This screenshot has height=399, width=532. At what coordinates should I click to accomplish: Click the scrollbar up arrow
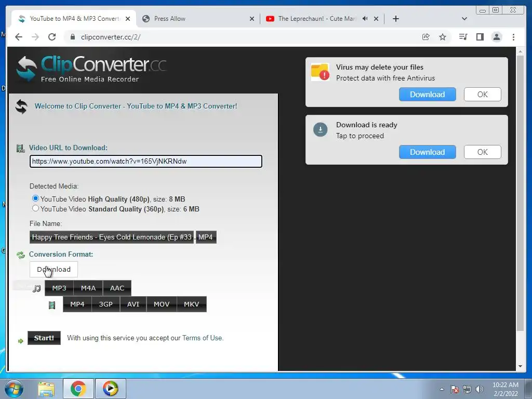pos(520,51)
